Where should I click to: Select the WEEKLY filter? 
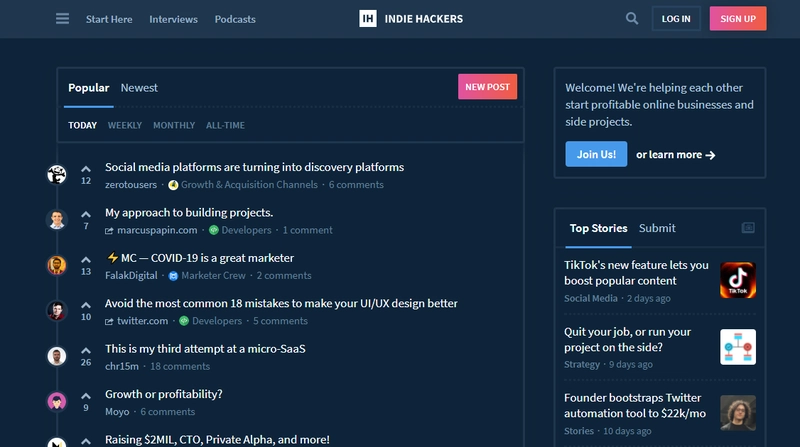[124, 126]
